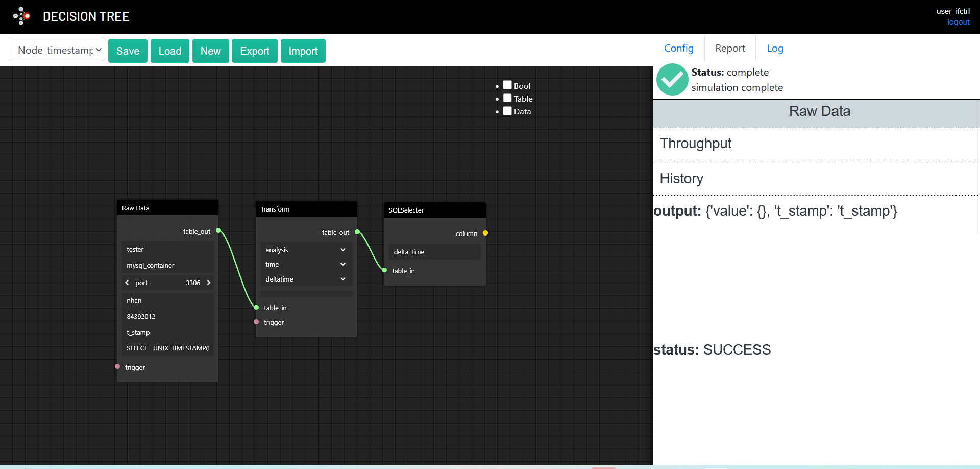This screenshot has width=980, height=469.
Task: Open the time dropdown in Transform
Action: point(306,264)
